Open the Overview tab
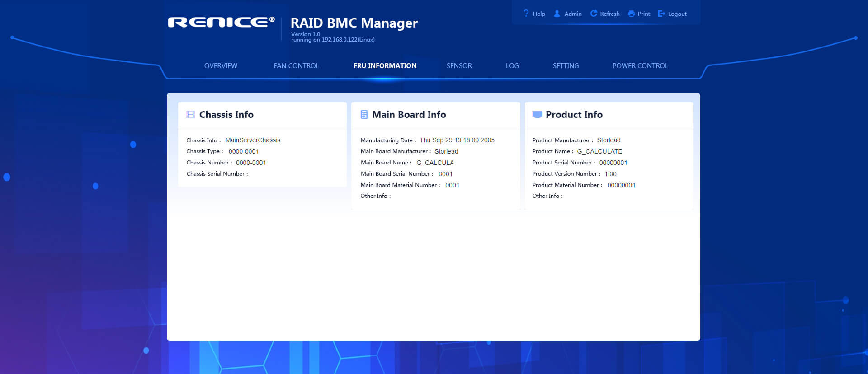The height and width of the screenshot is (374, 868). tap(221, 66)
